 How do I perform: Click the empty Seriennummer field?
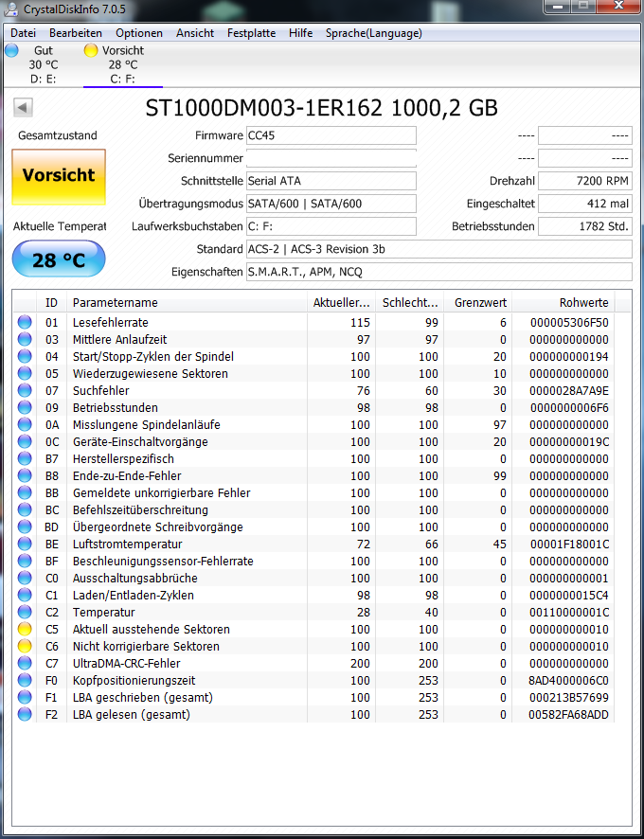[x=331, y=158]
